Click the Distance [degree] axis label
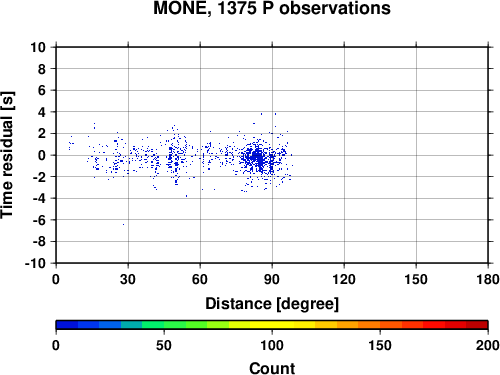Screen dimensions: 500x375 click(272, 304)
